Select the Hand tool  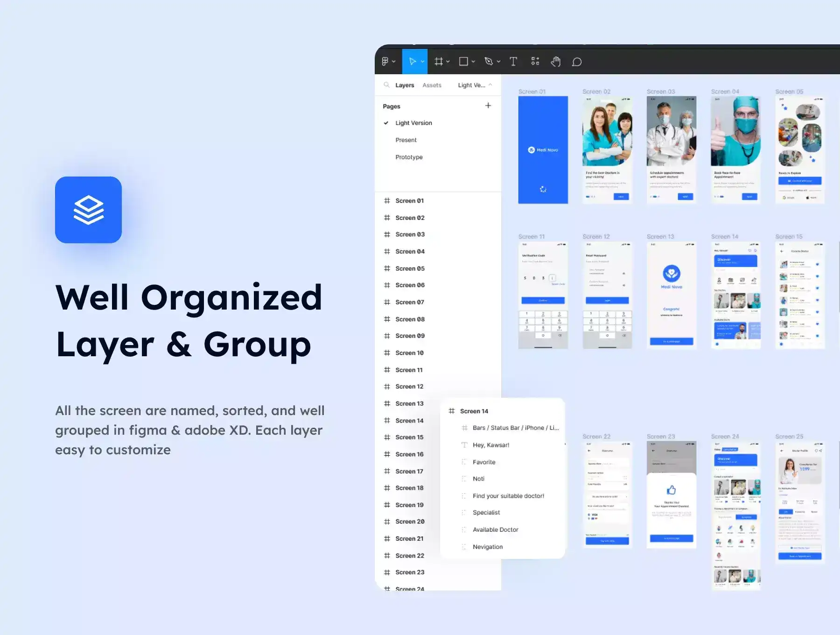tap(555, 62)
